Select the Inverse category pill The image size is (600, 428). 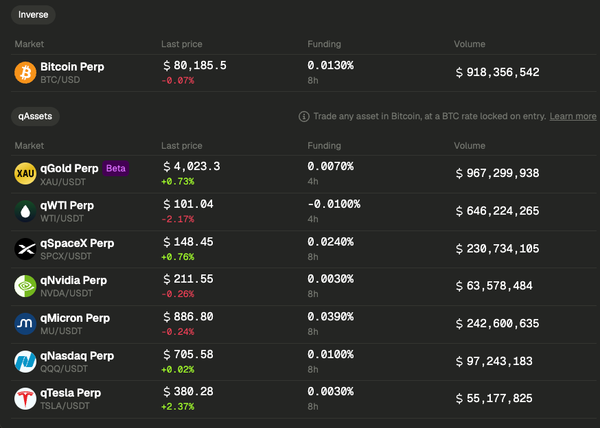[33, 15]
